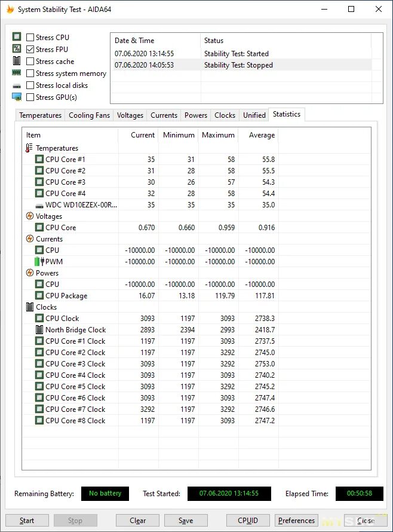The height and width of the screenshot is (532, 393).
Task: Open the Clocks tab
Action: [225, 115]
